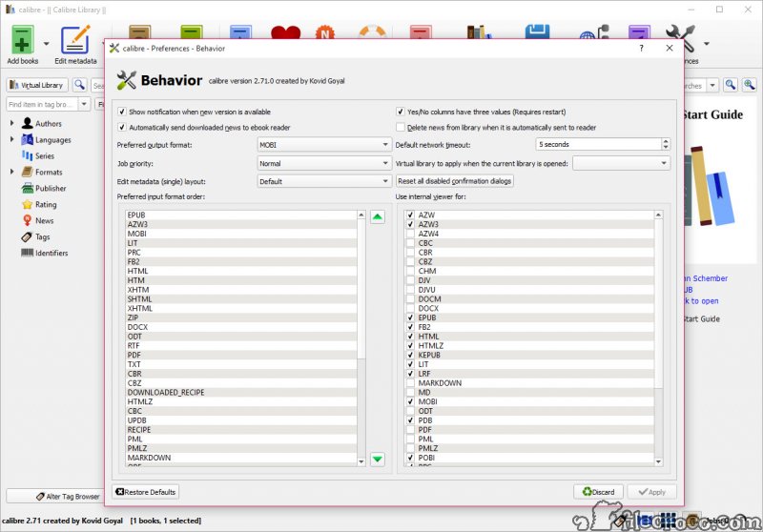Increase the Default network timeout stepper
The image size is (763, 532).
666,141
